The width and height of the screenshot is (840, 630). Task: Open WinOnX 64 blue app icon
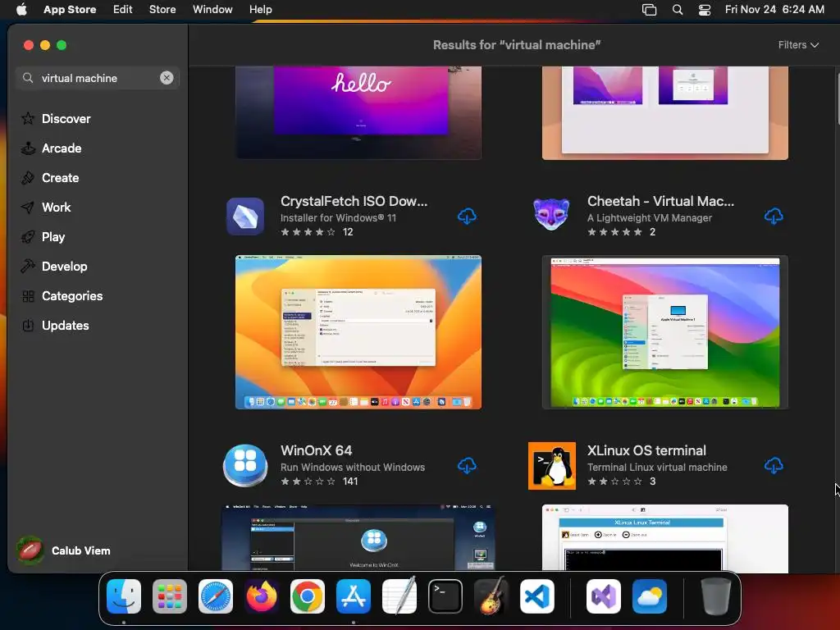coord(245,466)
